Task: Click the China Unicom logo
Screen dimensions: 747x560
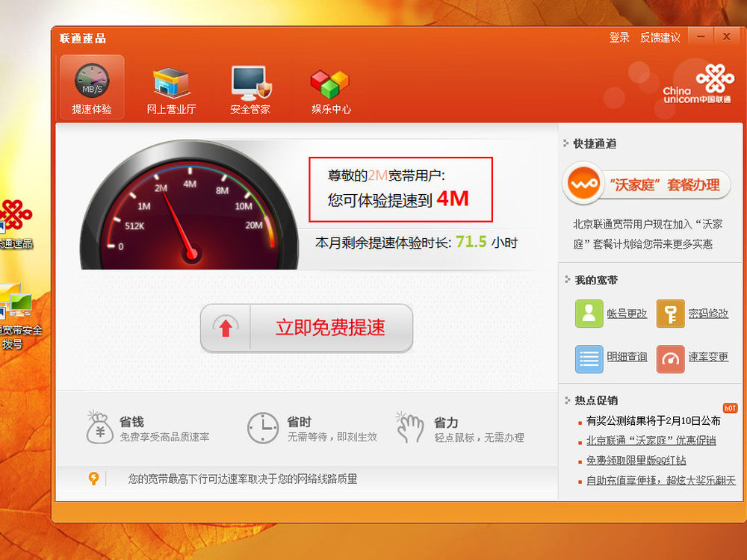Action: [698, 84]
